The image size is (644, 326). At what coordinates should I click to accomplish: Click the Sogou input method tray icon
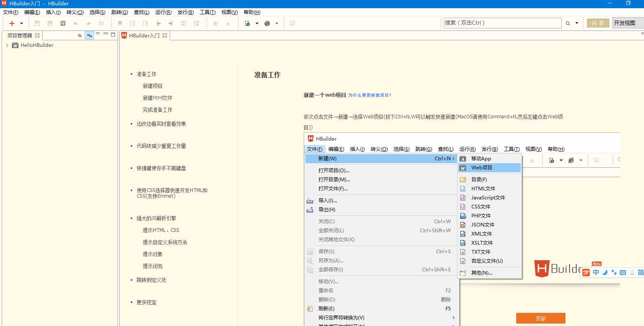pos(586,273)
